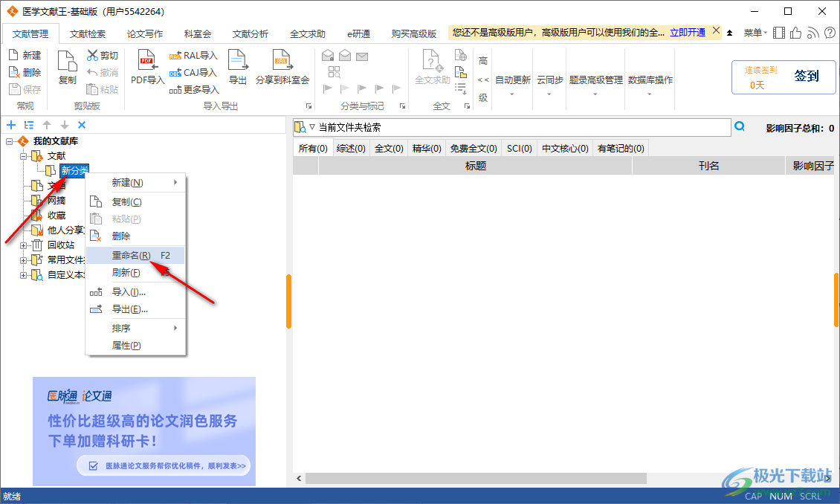Image resolution: width=840 pixels, height=504 pixels.
Task: Click the blue magnifier search icon
Action: (x=740, y=126)
